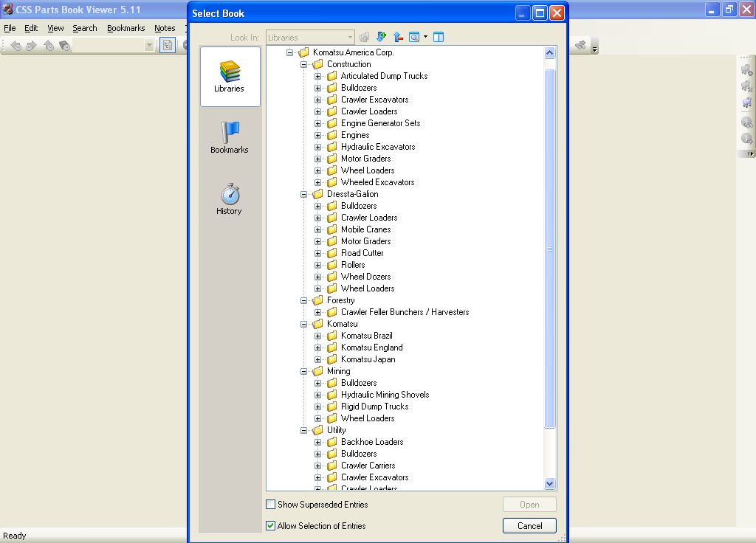Select Engine Generator Sets in tree
This screenshot has width=756, height=543.
380,123
